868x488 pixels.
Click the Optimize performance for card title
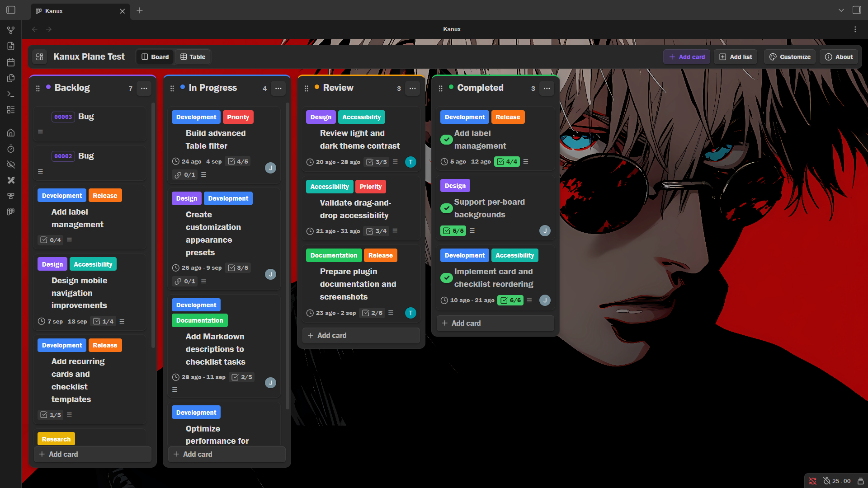pyautogui.click(x=217, y=435)
